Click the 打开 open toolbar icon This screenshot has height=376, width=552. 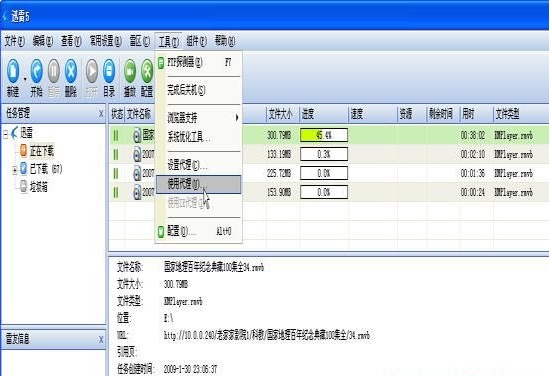point(92,70)
